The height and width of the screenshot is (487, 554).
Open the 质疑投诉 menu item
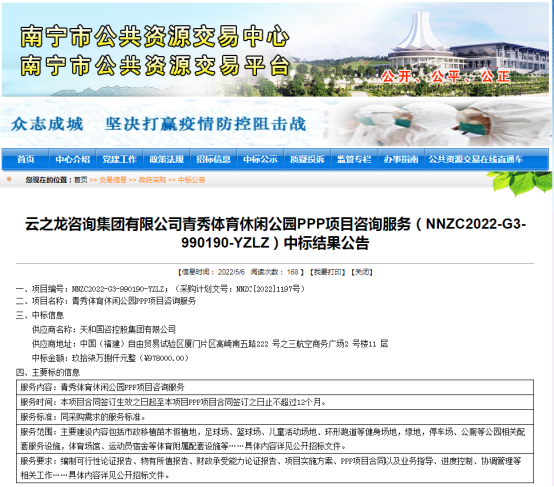click(307, 159)
